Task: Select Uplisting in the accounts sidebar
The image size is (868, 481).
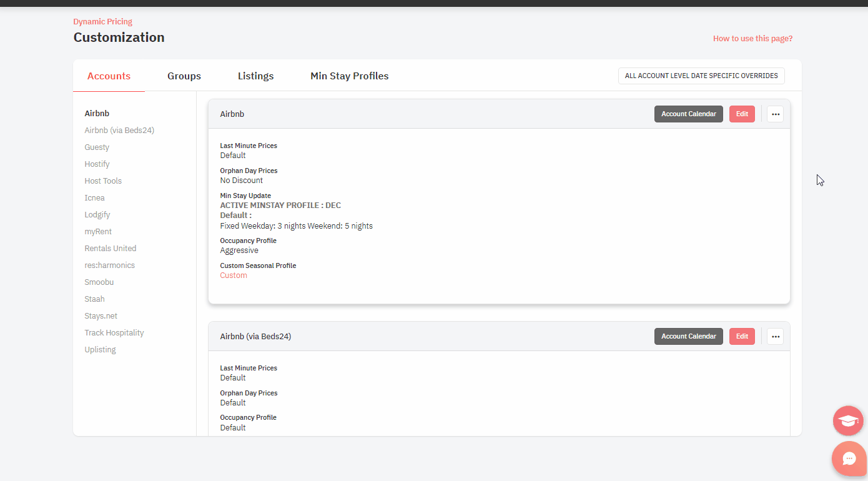Action: point(101,350)
